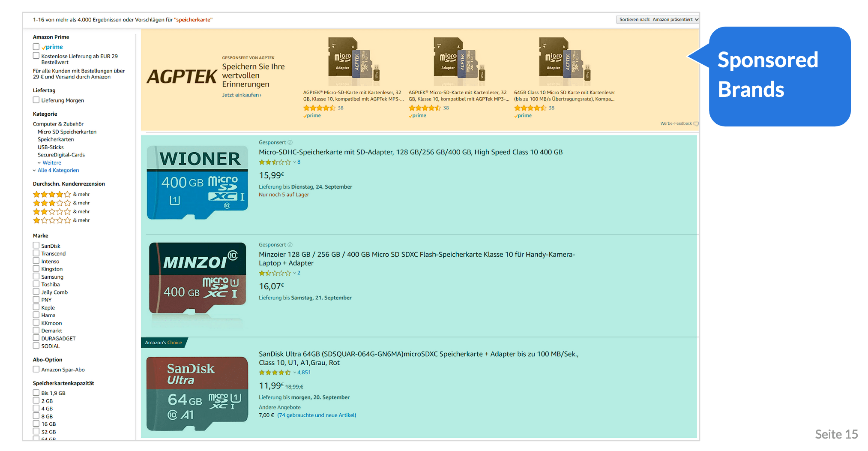The height and width of the screenshot is (451, 868).
Task: Open Micro-SDHC-Speicherkarte WIONER product title
Action: (410, 152)
